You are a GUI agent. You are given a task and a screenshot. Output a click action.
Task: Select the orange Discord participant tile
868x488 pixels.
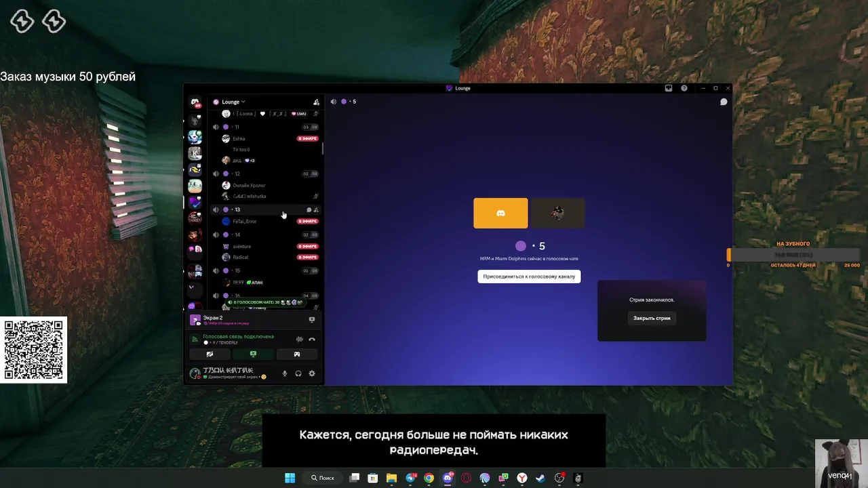click(500, 213)
